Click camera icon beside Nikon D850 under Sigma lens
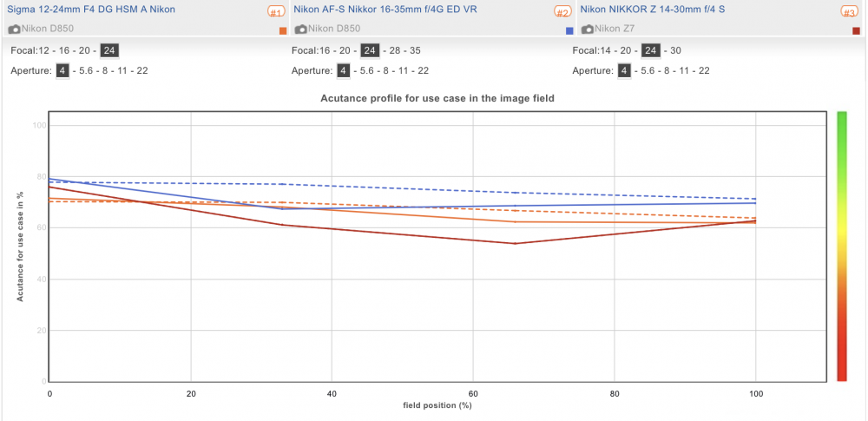The image size is (868, 421). (15, 29)
